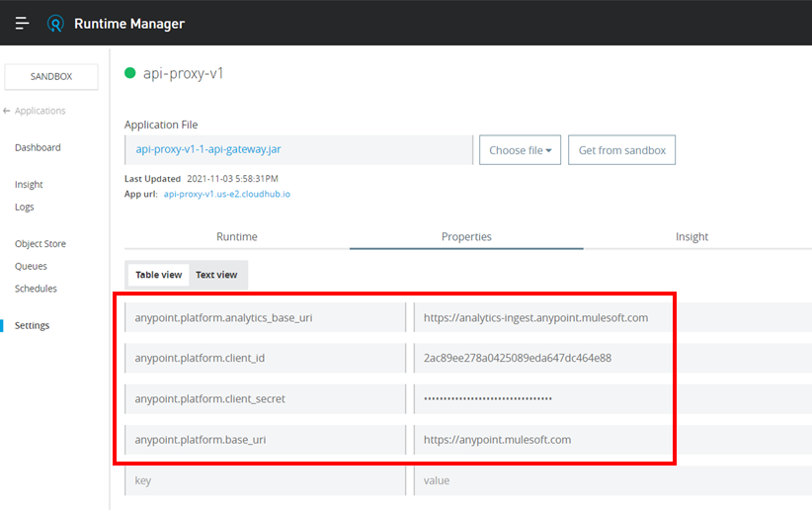Click the client_secret masked value field
Image resolution: width=812 pixels, height=510 pixels.
pos(543,398)
